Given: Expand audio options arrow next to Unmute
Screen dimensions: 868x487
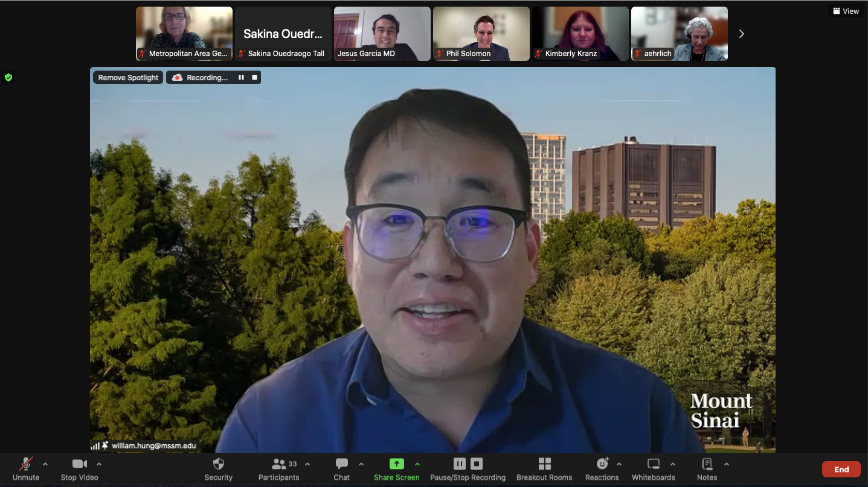Looking at the screenshot, I should point(45,464).
